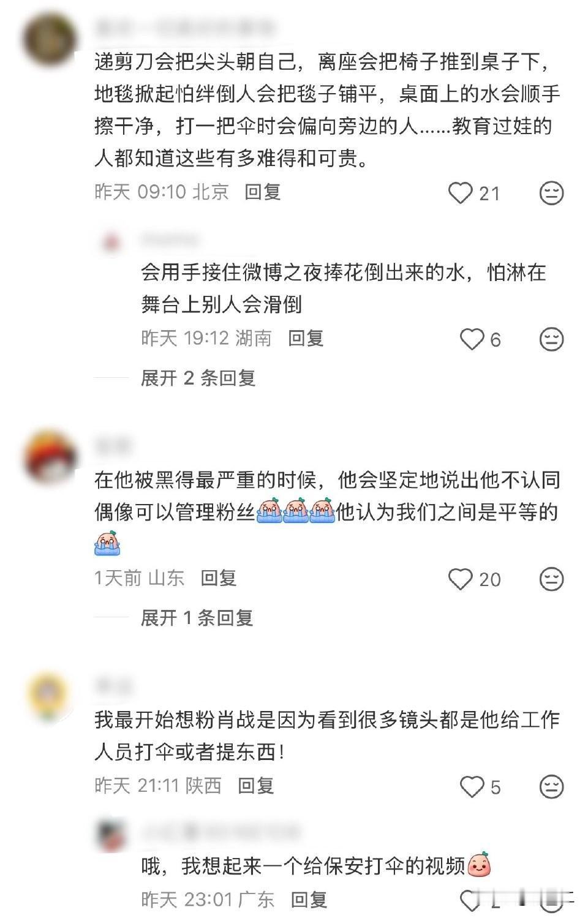Screen dimensions: 588x918
Task: Like the Shandong comment with 20 likes
Action: coord(461,579)
